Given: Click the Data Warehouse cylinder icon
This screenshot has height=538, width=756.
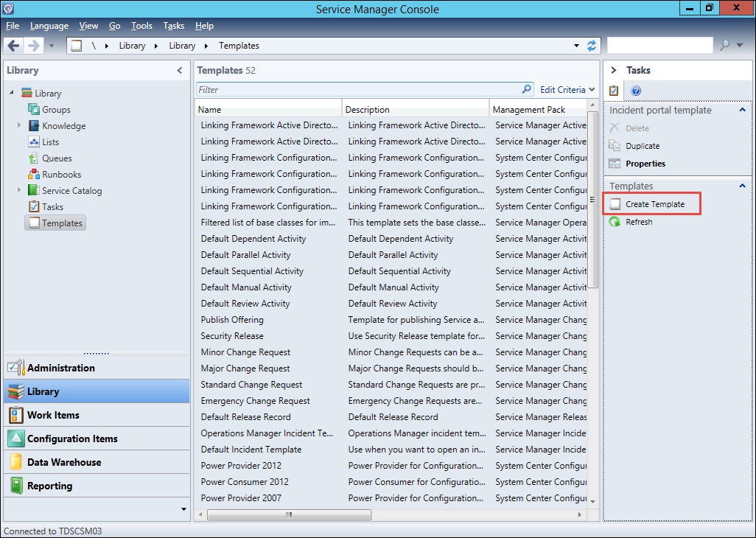Looking at the screenshot, I should click(x=16, y=462).
